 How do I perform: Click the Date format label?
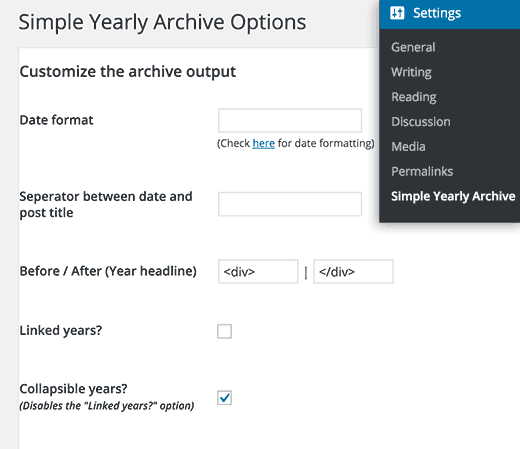tap(56, 120)
